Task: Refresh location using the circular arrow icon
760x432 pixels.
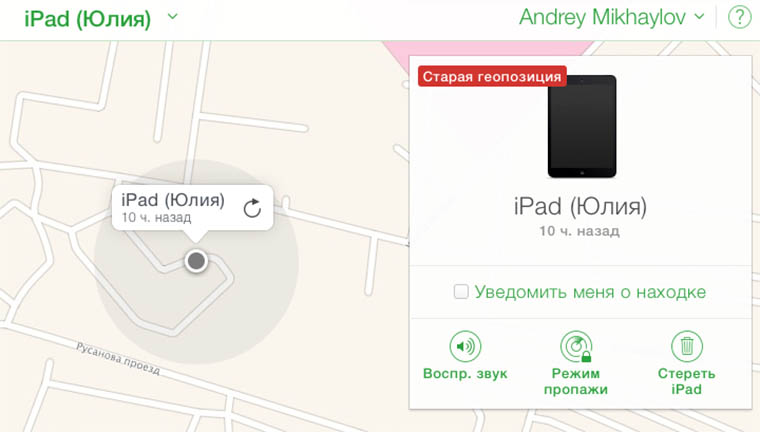Action: [x=252, y=208]
